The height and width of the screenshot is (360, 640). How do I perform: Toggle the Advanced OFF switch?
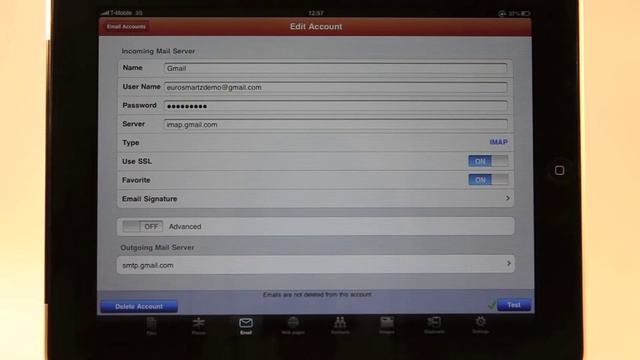[142, 227]
